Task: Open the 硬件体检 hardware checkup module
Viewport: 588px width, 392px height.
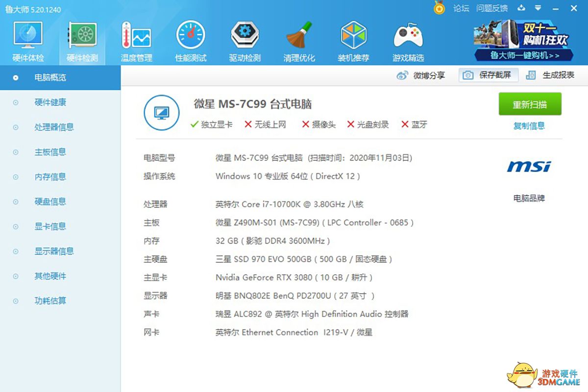Action: point(28,42)
